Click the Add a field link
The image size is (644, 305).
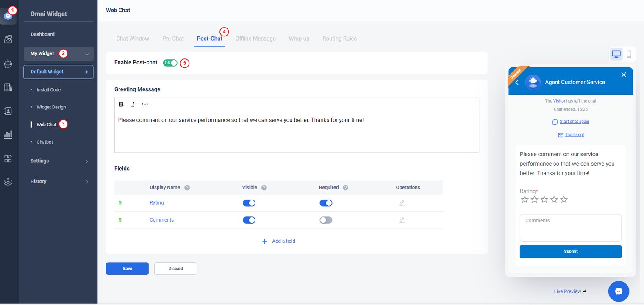pos(279,241)
